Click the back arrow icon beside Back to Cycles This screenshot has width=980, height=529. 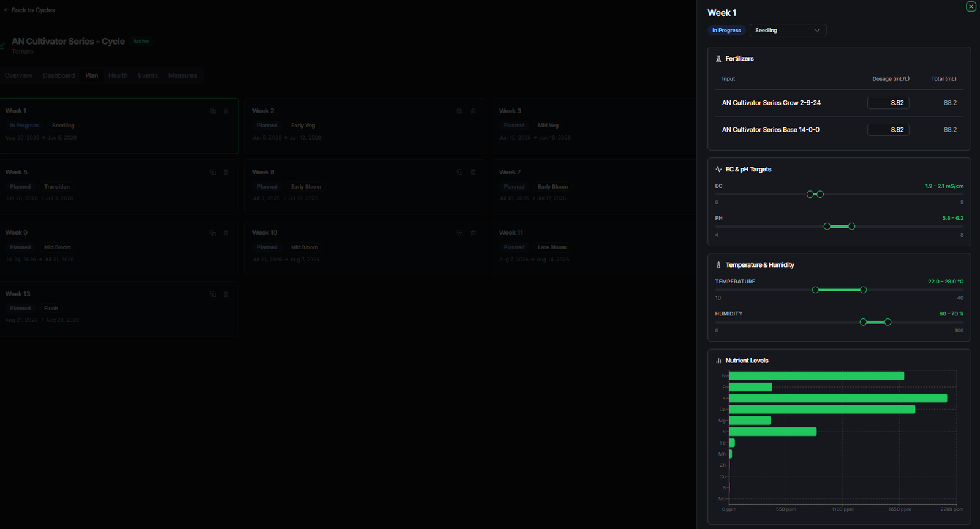[6, 10]
